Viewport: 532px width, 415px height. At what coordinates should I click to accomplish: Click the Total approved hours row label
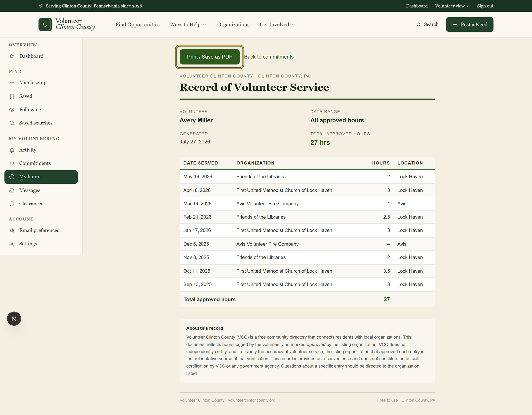(x=209, y=299)
